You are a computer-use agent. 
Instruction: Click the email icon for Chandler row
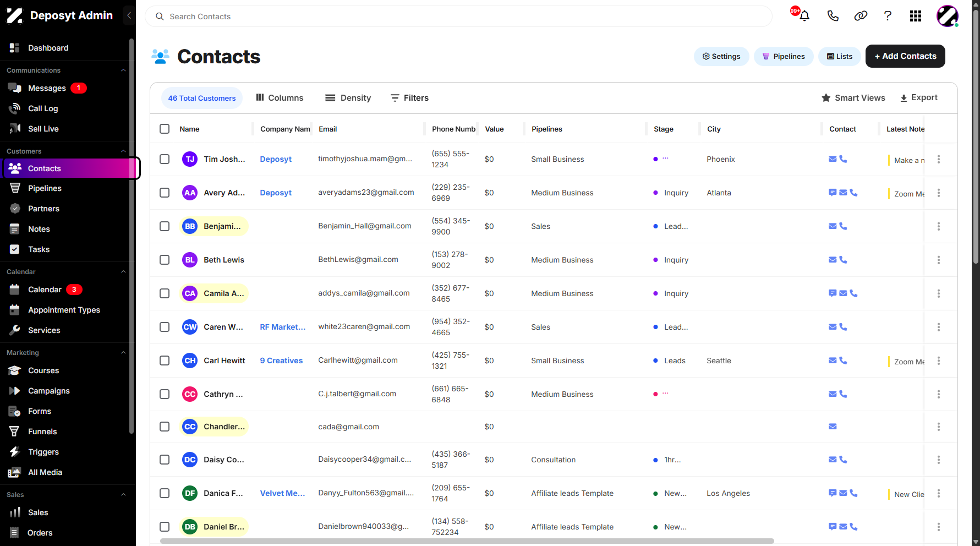[x=833, y=427]
